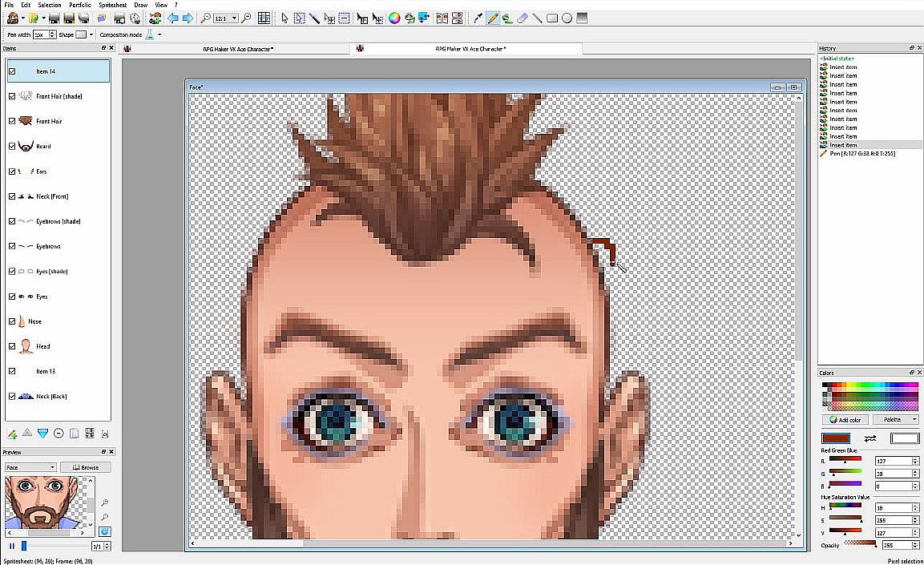The width and height of the screenshot is (924, 565).
Task: Swap foreground and background colors
Action: click(x=870, y=438)
